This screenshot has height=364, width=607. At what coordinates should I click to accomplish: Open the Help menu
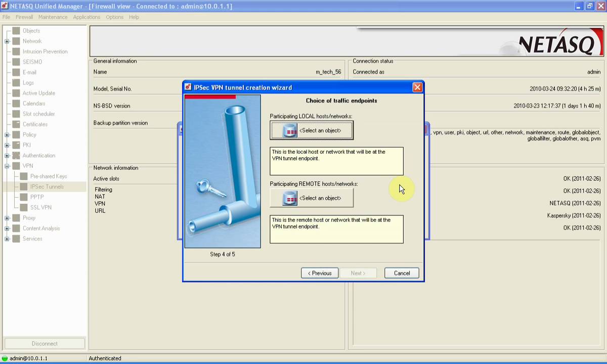click(x=134, y=17)
